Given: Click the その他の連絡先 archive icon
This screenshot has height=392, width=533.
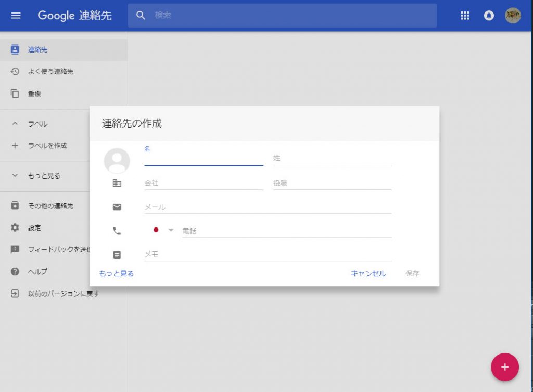Looking at the screenshot, I should [15, 205].
